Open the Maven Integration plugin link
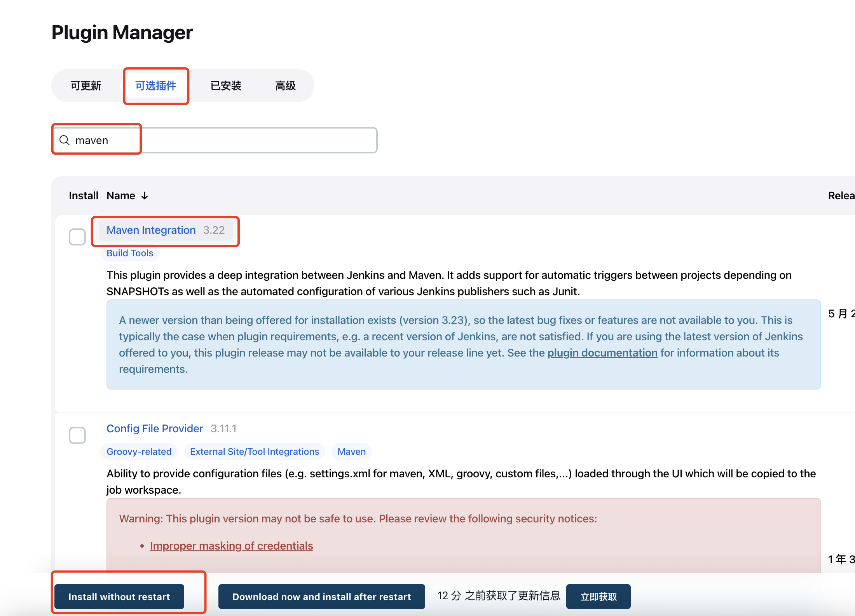This screenshot has width=855, height=616. click(151, 230)
